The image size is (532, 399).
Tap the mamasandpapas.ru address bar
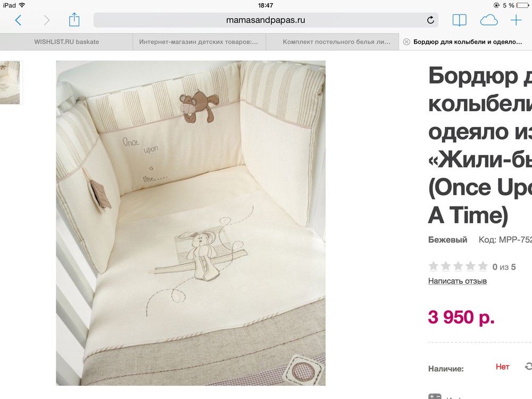265,20
